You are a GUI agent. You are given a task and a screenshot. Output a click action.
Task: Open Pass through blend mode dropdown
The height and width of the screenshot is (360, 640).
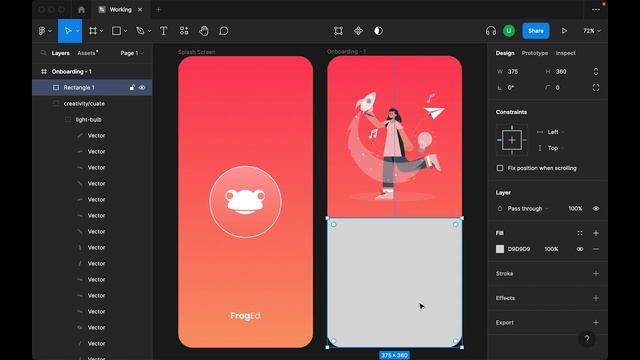[528, 209]
